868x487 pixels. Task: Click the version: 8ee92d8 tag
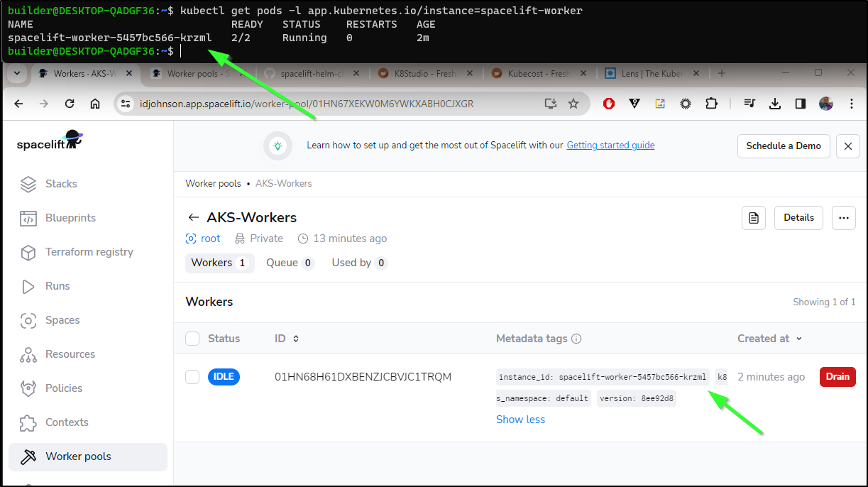click(636, 398)
